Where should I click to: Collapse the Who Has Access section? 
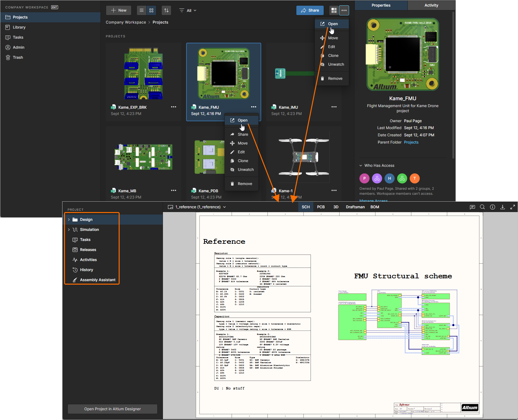click(x=361, y=166)
